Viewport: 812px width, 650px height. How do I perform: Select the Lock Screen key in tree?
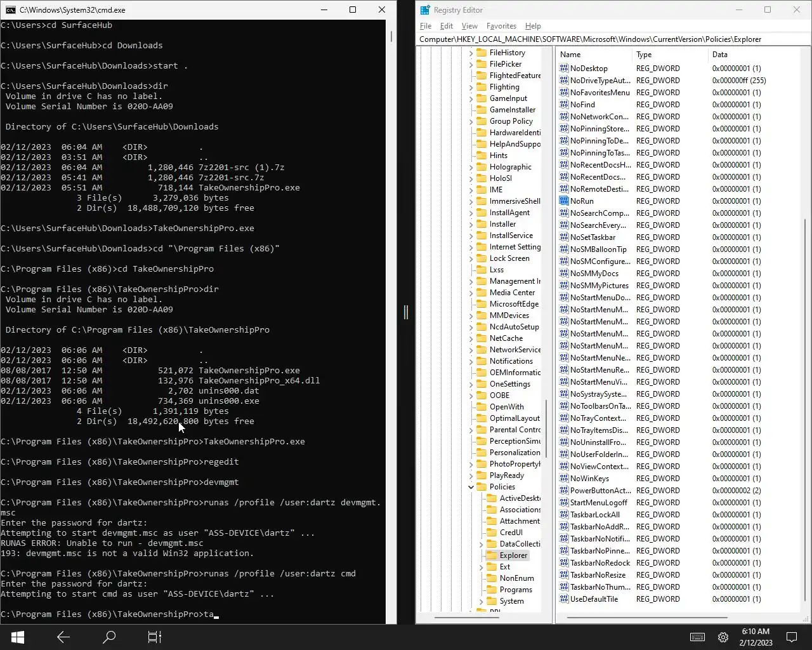(x=509, y=258)
